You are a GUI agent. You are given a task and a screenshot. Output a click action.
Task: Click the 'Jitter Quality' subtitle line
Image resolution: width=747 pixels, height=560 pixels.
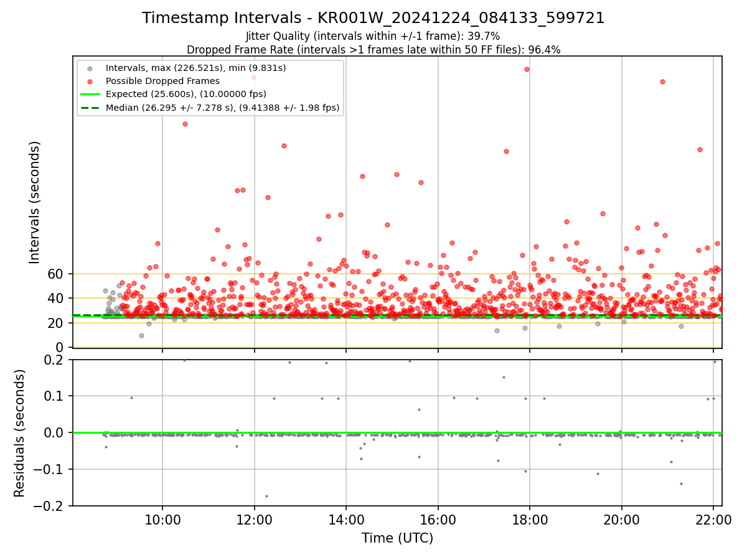(373, 36)
